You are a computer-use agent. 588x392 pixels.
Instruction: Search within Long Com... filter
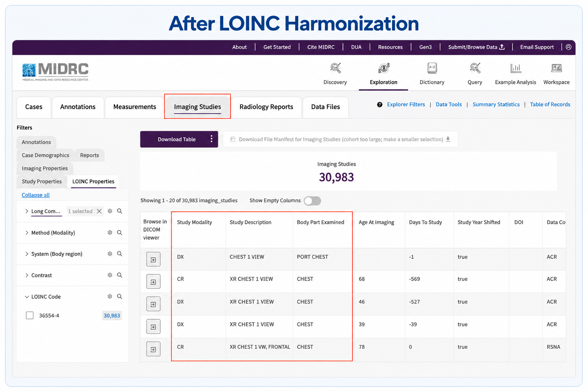coord(119,211)
